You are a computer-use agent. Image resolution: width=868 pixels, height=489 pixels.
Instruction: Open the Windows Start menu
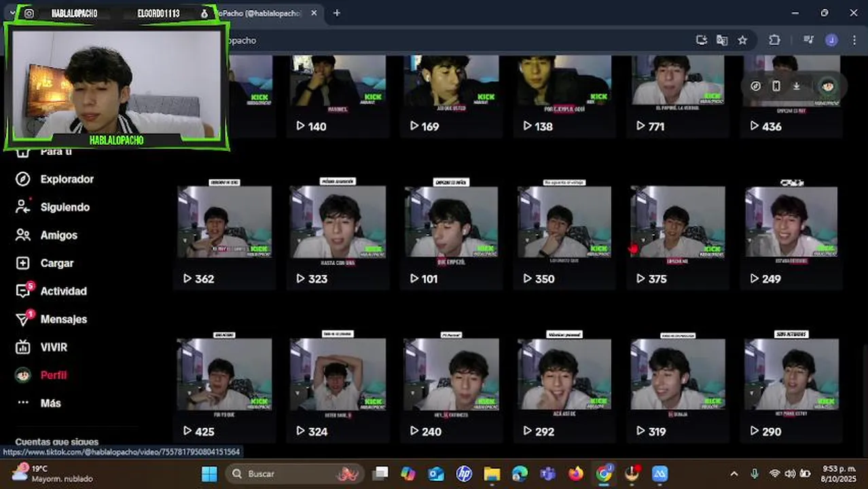click(209, 473)
